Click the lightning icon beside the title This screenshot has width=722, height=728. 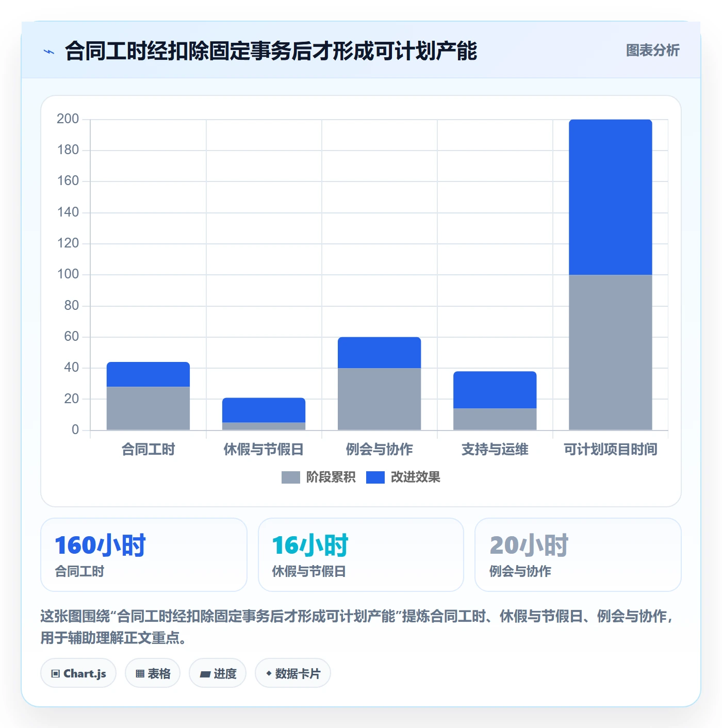tap(49, 52)
